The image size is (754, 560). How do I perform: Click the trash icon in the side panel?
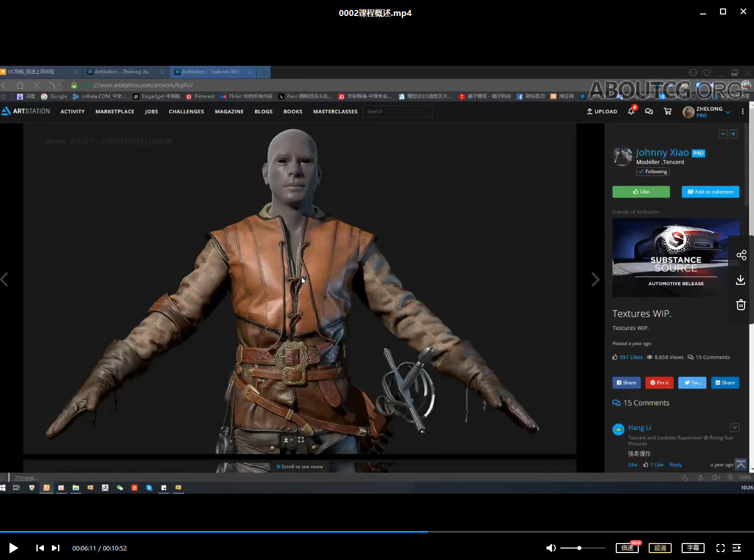(x=741, y=304)
